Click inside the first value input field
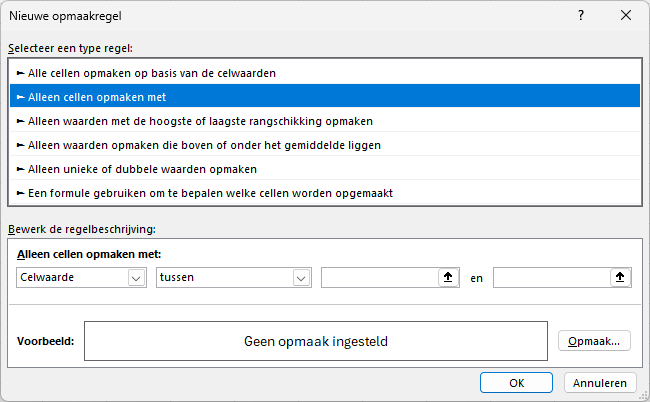The image size is (650, 402). click(379, 278)
